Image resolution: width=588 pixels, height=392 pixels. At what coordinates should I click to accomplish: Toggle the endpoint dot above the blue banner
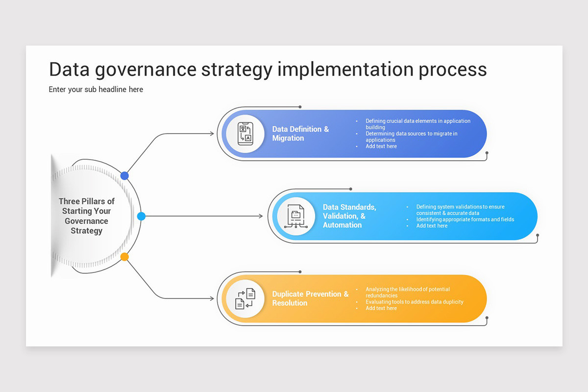(x=300, y=106)
